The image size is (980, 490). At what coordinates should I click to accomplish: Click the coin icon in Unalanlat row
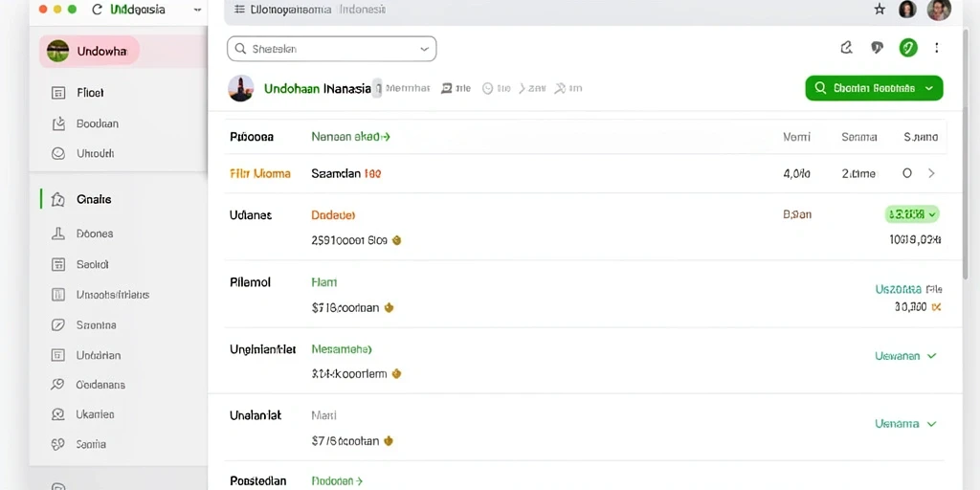pos(389,440)
